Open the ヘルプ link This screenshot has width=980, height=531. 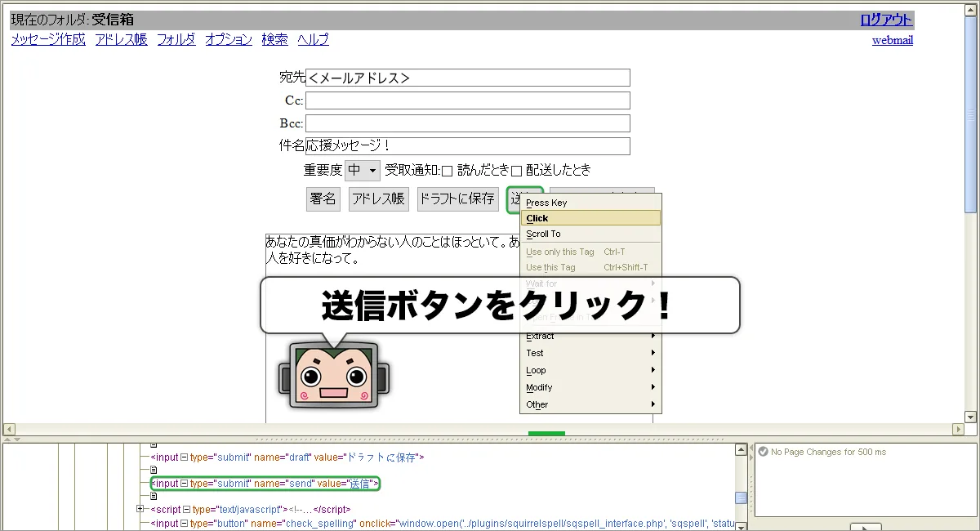(x=314, y=39)
